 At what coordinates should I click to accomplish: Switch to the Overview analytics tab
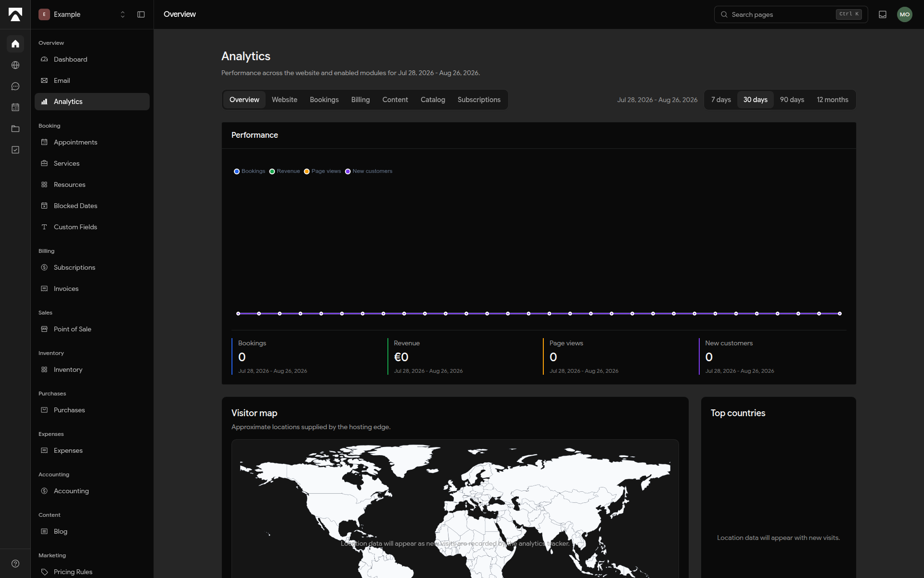(x=244, y=100)
